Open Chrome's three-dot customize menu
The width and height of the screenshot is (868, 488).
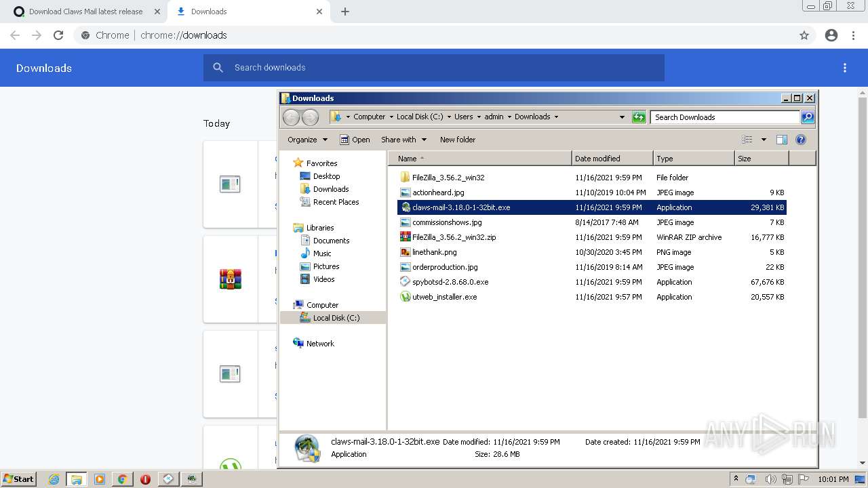pos(853,35)
